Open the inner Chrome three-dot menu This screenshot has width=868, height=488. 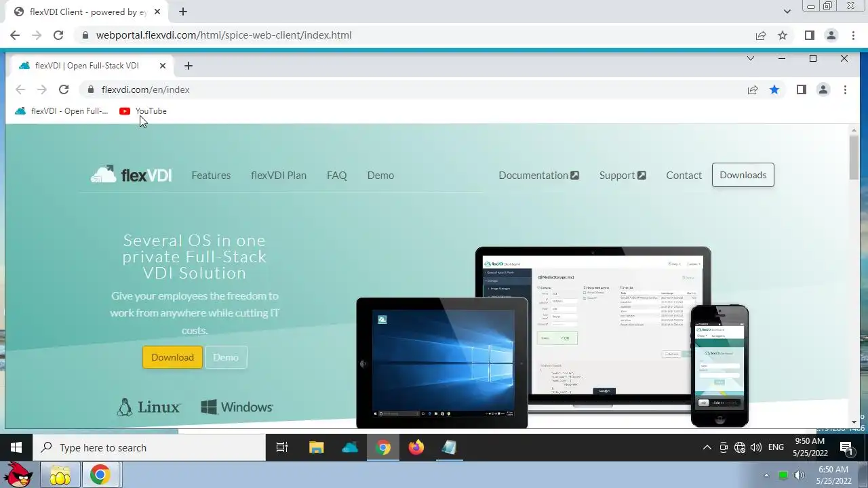pos(845,89)
